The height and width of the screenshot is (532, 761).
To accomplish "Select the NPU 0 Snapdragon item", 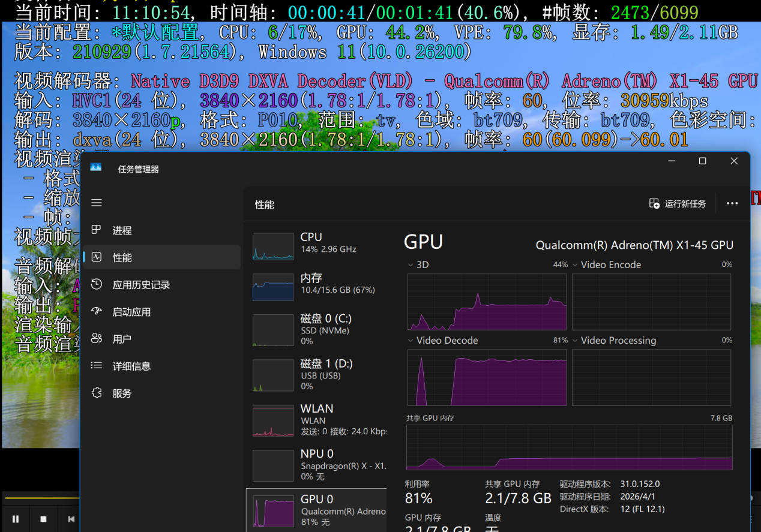I will point(316,465).
